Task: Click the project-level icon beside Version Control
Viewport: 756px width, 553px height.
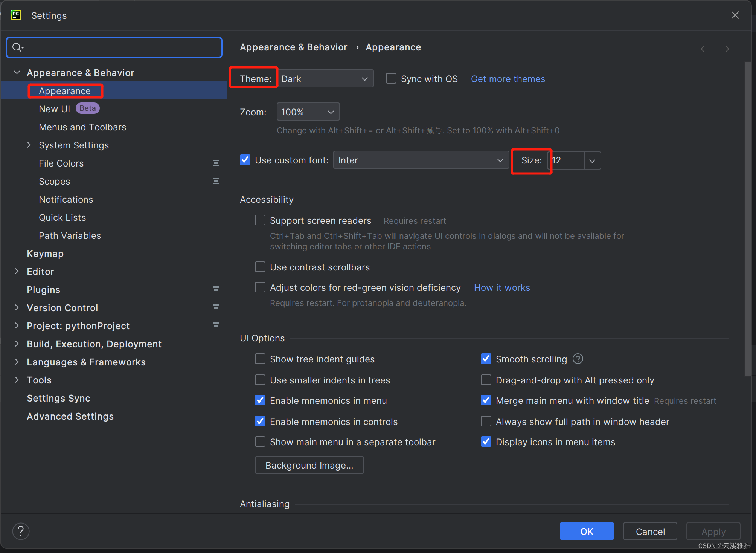Action: 216,307
